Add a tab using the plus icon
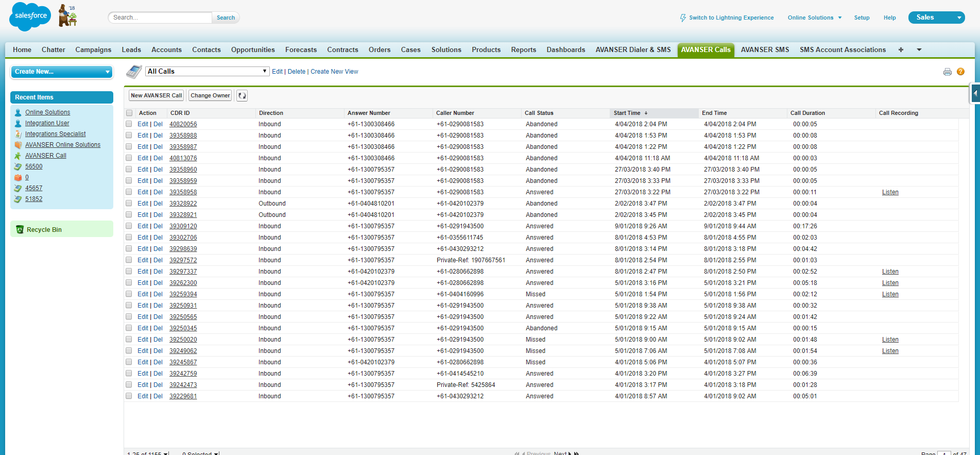The width and height of the screenshot is (980, 455). coord(901,49)
